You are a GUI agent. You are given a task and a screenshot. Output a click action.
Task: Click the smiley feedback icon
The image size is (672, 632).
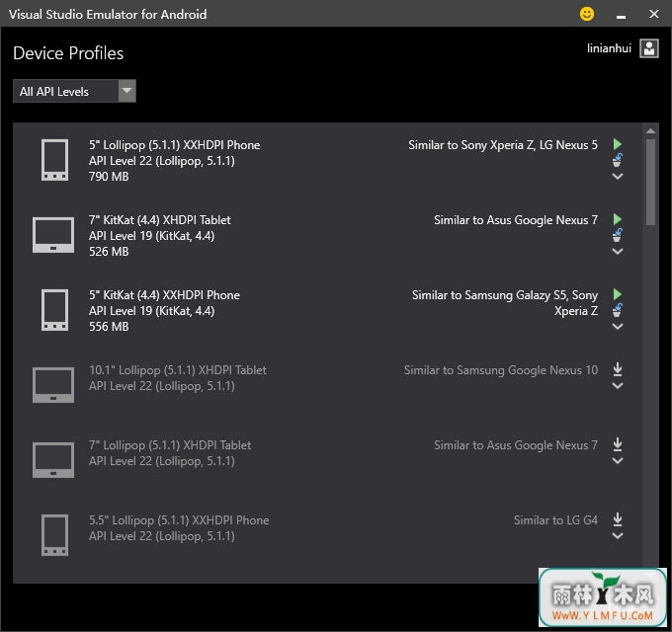click(587, 14)
